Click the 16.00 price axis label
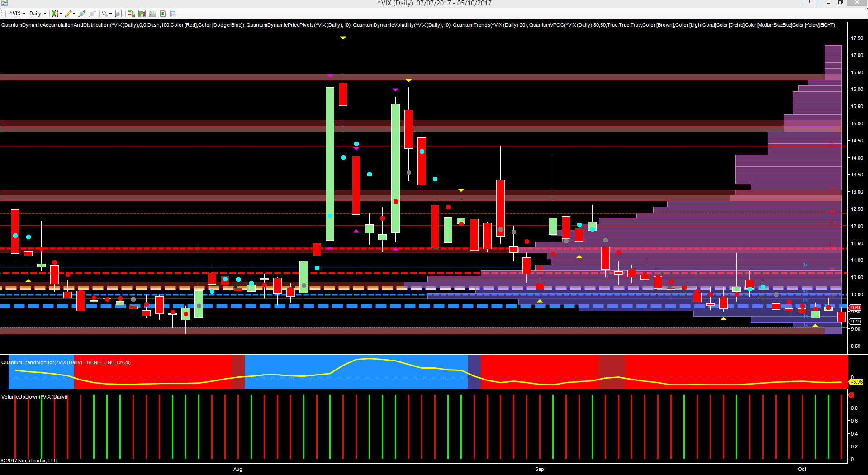Viewport: 868px width, 475px height. tap(857, 89)
